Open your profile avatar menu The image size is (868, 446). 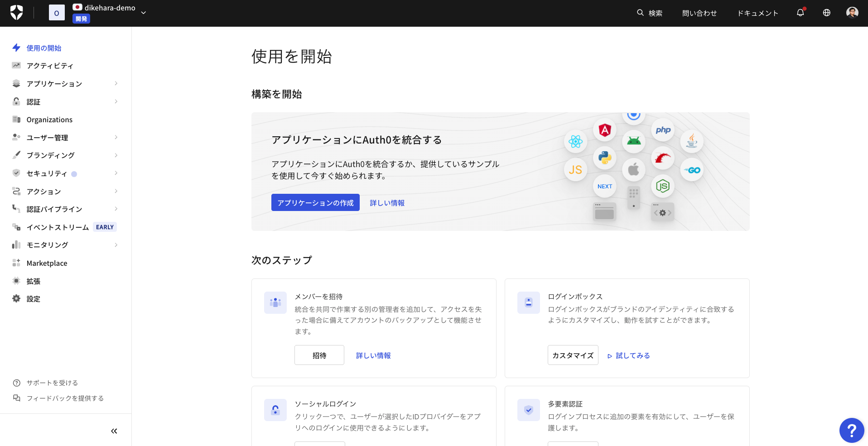pyautogui.click(x=852, y=13)
